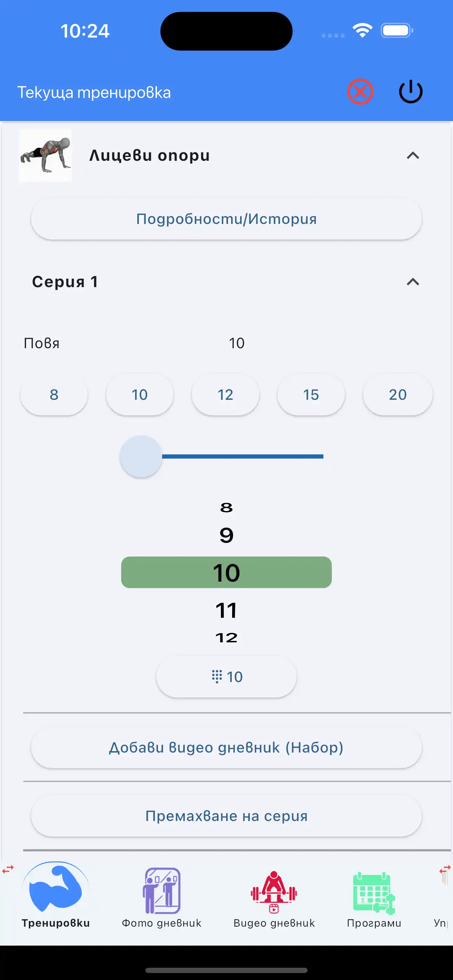Viewport: 453px width, 980px height.
Task: Select the 15 reps preset
Action: click(311, 395)
